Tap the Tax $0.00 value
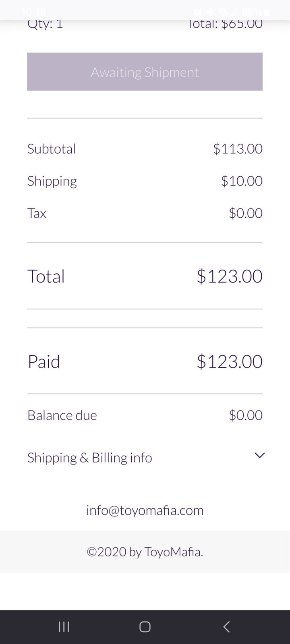The width and height of the screenshot is (290, 644). coord(246,213)
